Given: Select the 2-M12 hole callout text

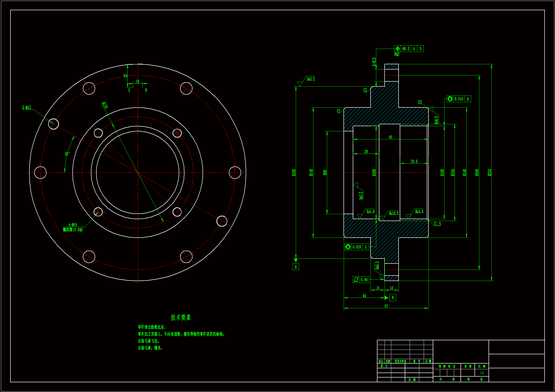Looking at the screenshot, I should click(x=27, y=107).
